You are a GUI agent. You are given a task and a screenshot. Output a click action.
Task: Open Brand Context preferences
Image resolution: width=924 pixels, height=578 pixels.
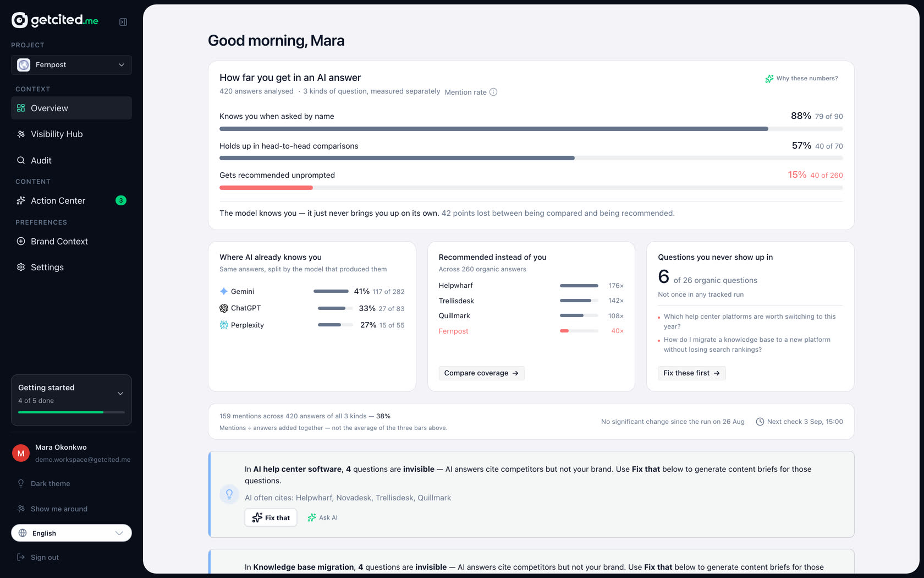[x=71, y=241]
